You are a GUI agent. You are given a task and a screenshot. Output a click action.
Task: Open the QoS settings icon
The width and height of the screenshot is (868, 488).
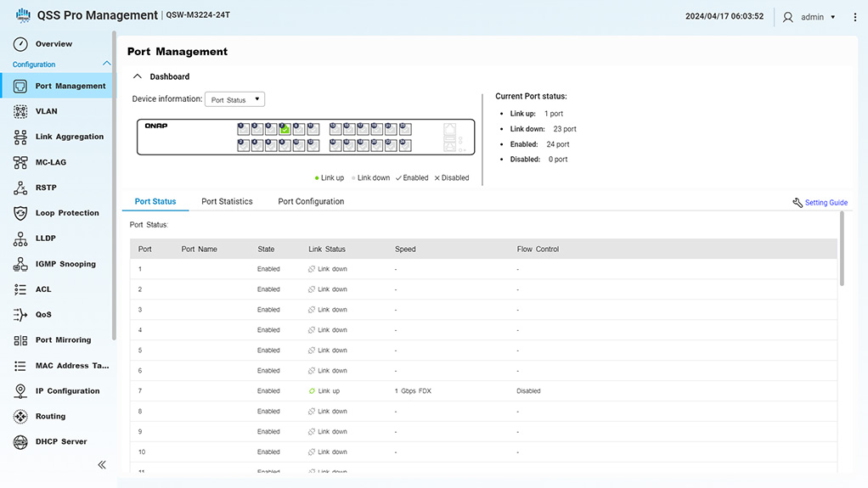tap(20, 315)
